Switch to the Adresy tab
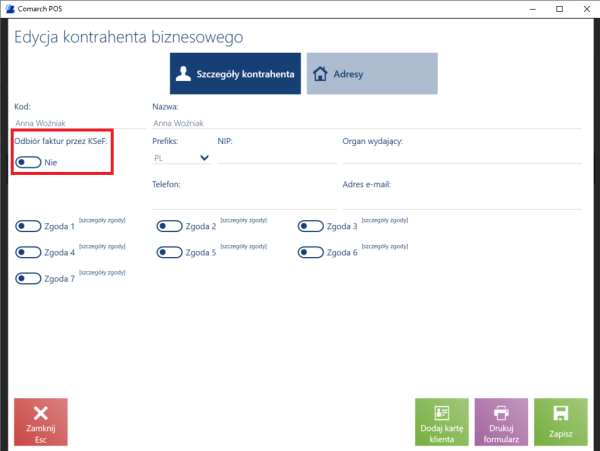 pos(372,73)
